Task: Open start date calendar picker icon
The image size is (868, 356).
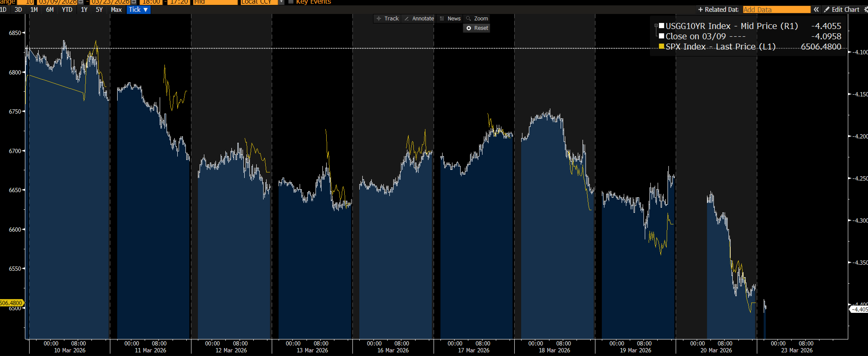Action: click(x=81, y=2)
